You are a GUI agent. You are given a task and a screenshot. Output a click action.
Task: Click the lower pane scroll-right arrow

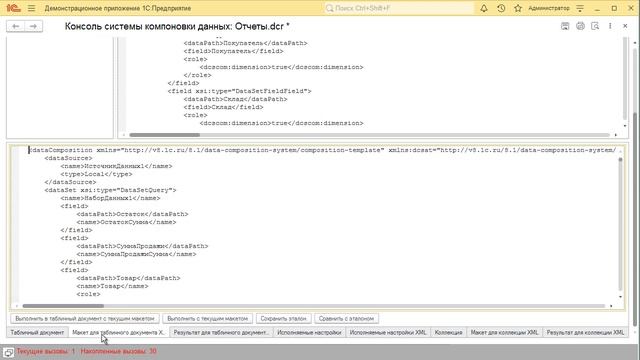coord(611,306)
